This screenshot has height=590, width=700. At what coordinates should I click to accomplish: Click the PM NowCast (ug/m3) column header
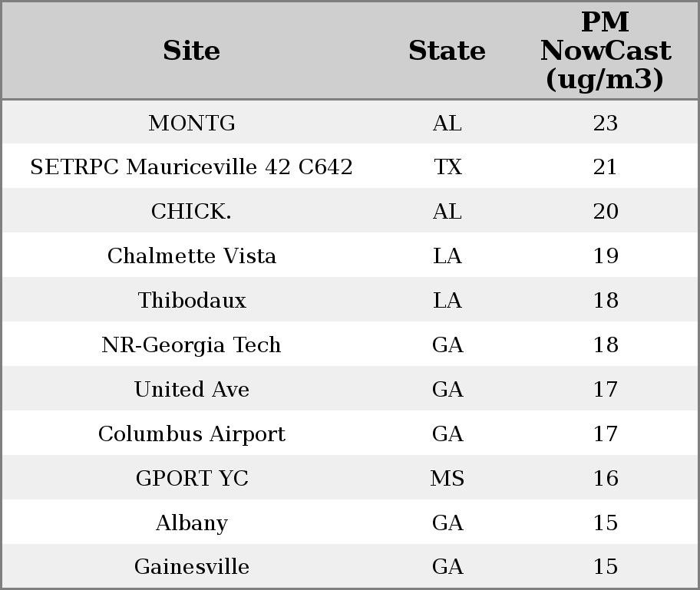click(x=605, y=51)
